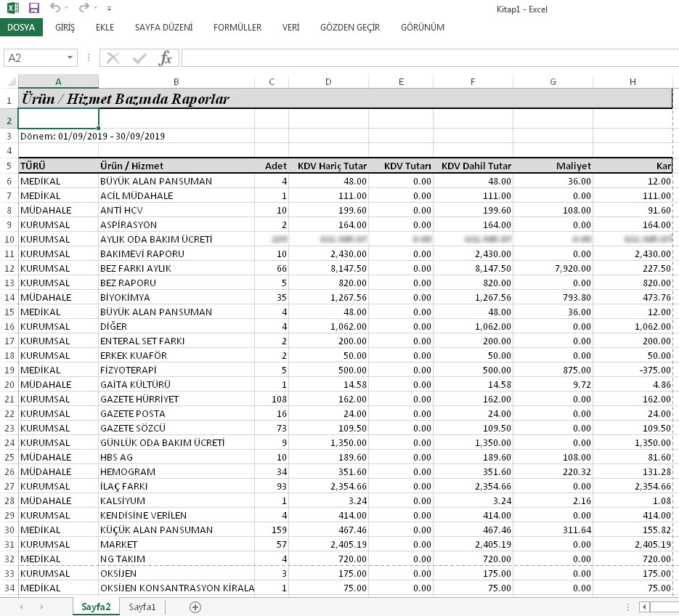Click the '7,920.00' cost cell
Screen dimensions: 679x616
[x=553, y=268]
